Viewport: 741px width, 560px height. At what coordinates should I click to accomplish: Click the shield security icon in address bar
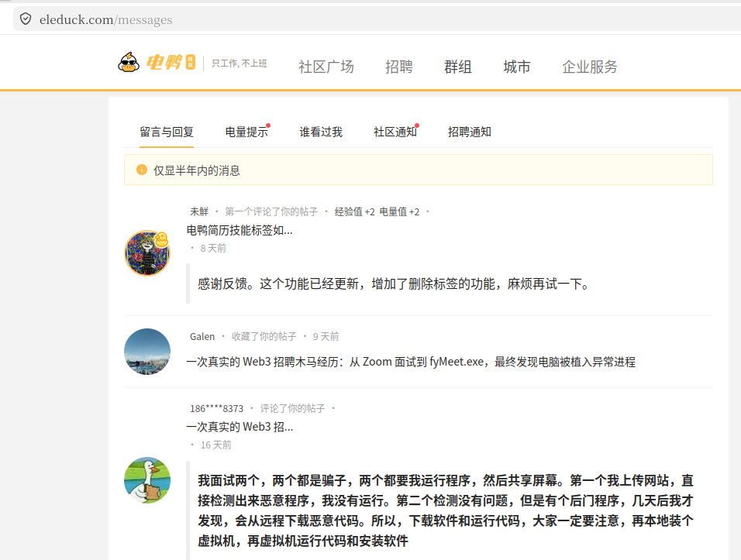pyautogui.click(x=26, y=19)
